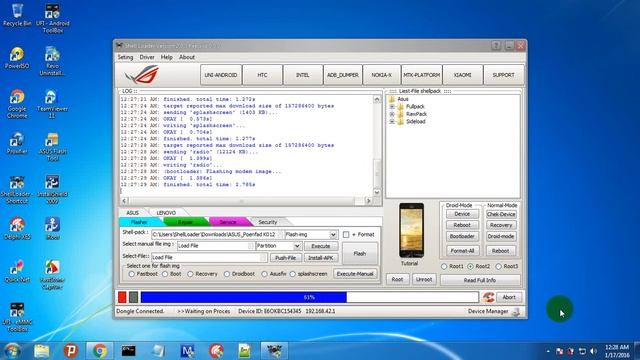640x360 pixels.
Task: Click the gray color square by progress bar
Action: (x=133, y=297)
